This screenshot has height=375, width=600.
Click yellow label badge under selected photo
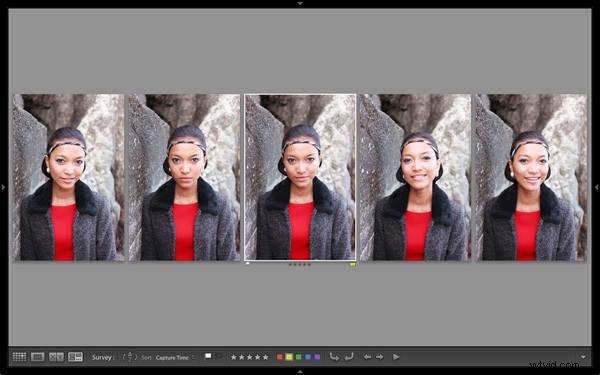tap(352, 264)
